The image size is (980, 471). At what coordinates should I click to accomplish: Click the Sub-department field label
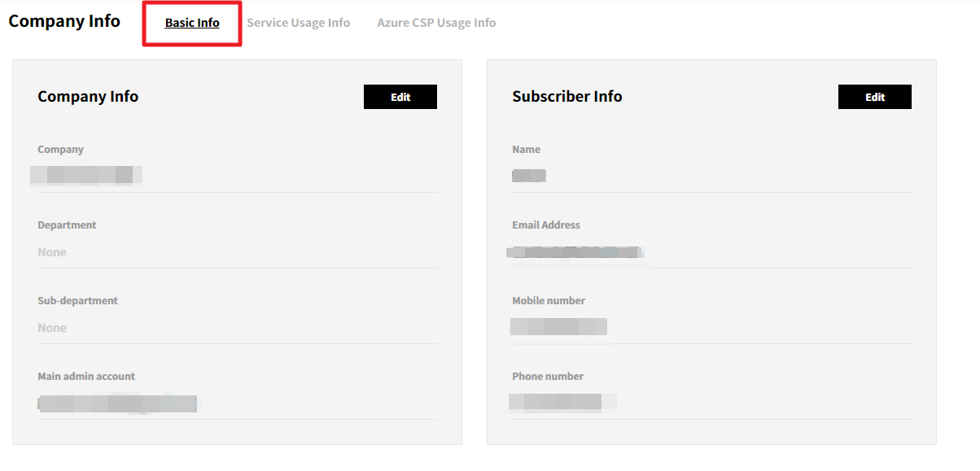[x=77, y=301]
